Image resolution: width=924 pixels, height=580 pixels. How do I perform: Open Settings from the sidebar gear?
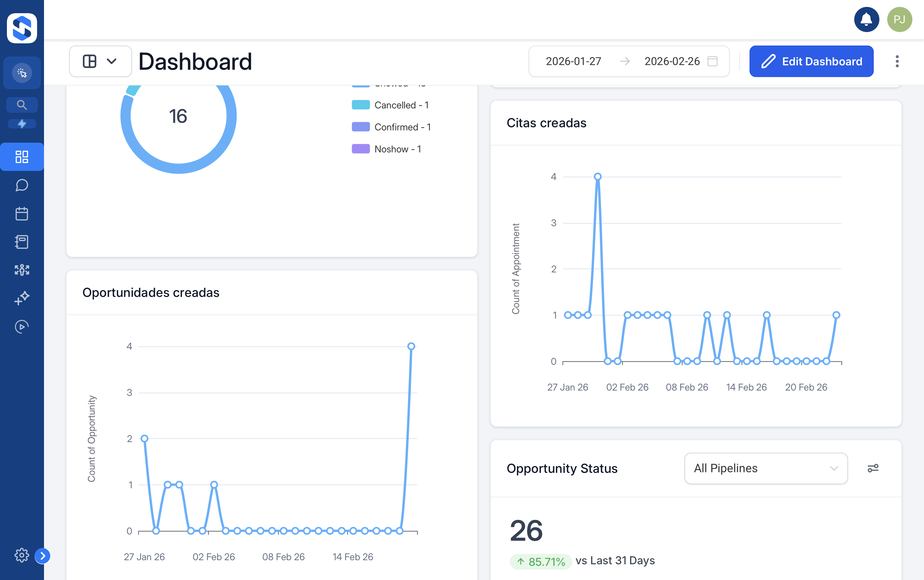point(22,555)
